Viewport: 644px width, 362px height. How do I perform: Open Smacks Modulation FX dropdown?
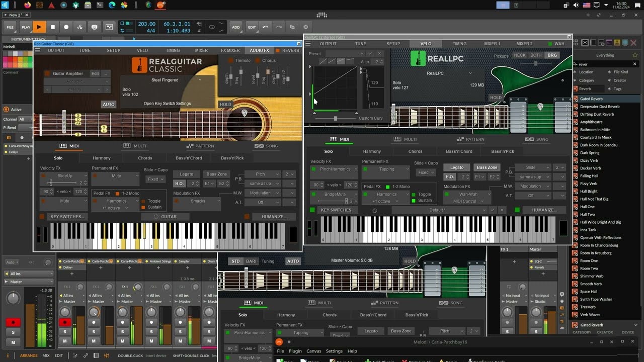pyautogui.click(x=197, y=201)
